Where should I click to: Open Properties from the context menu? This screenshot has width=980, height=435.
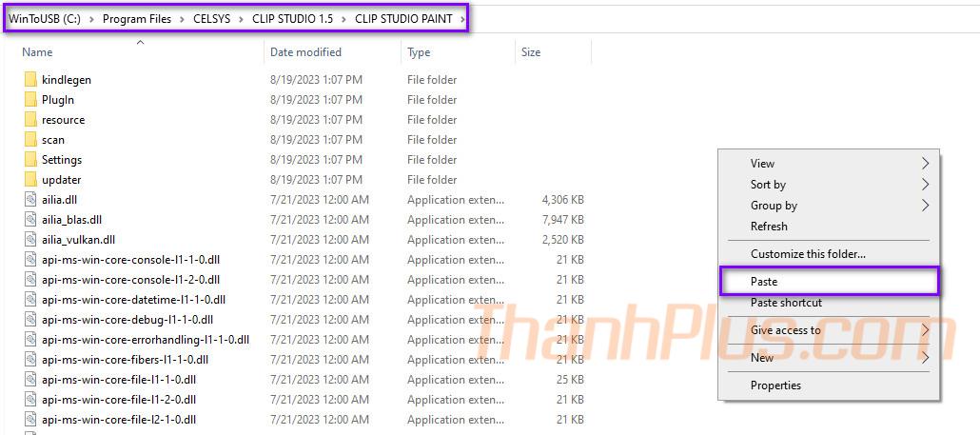click(x=775, y=386)
